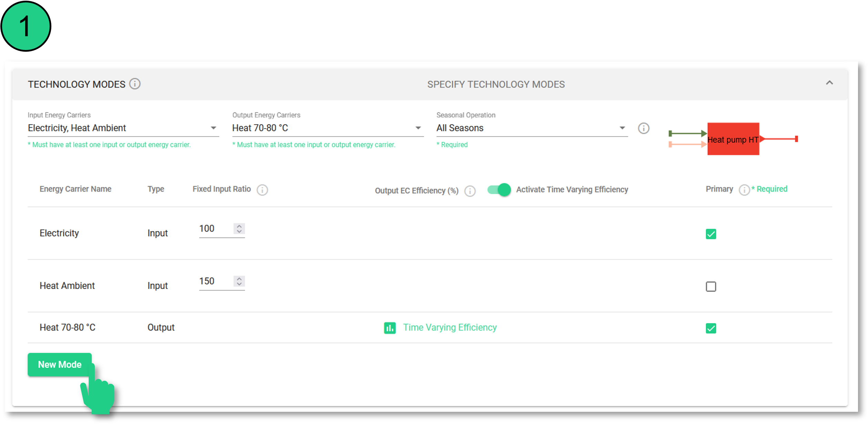868x428 pixels.
Task: Click the New Mode button
Action: [60, 364]
